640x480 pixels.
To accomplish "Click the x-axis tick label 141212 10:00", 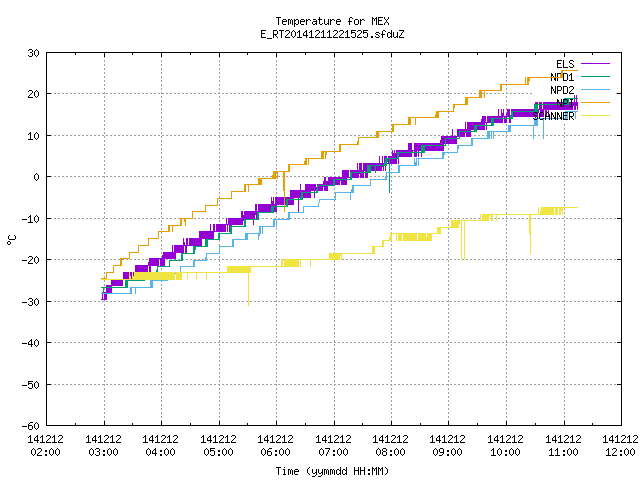I will click(x=506, y=446).
